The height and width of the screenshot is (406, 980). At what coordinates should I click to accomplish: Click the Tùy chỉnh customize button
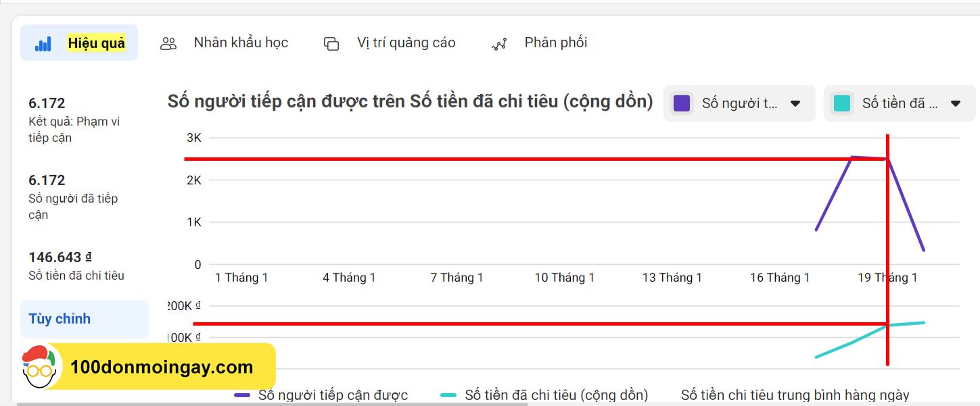tap(85, 319)
